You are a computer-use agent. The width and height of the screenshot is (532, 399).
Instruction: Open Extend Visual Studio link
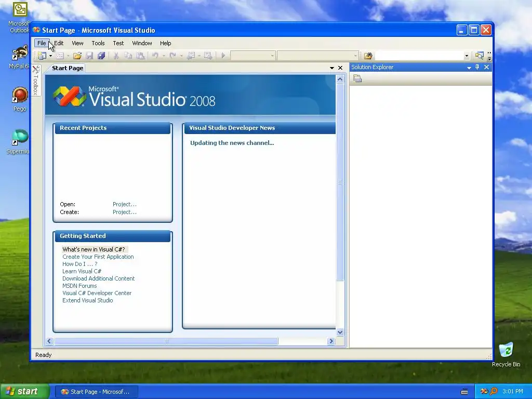pos(87,301)
